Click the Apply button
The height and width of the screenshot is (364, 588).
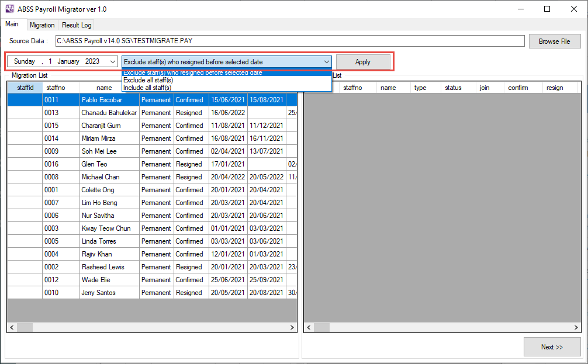pos(363,62)
